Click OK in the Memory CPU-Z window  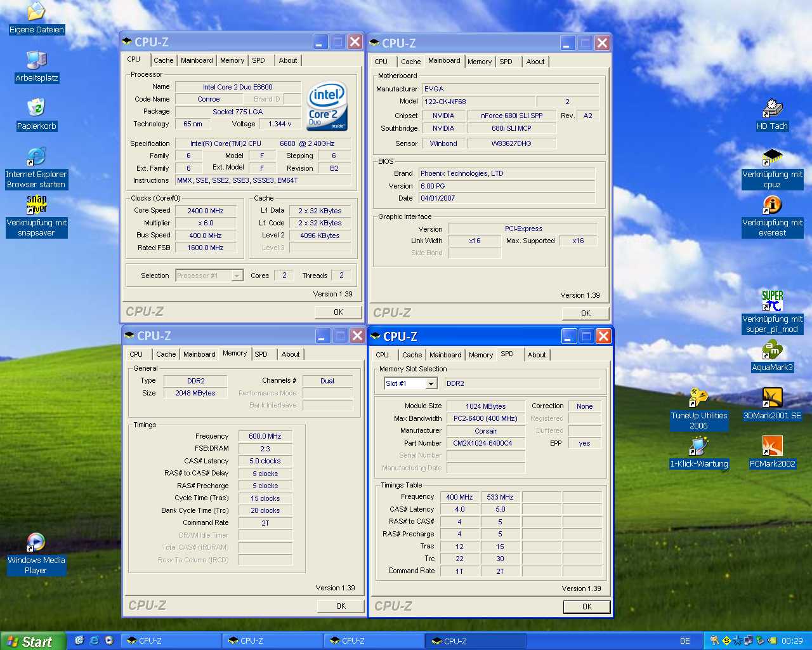tap(341, 606)
